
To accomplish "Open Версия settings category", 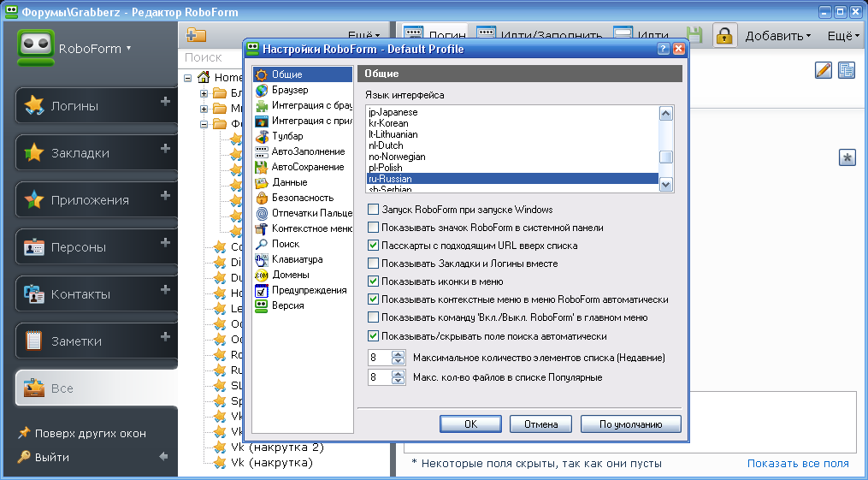I will point(302,305).
